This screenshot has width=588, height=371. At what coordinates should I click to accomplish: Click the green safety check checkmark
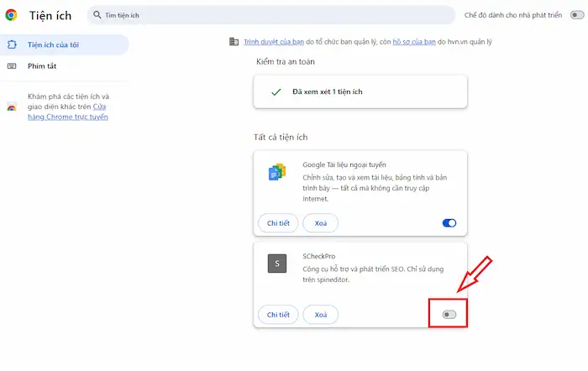pyautogui.click(x=276, y=91)
